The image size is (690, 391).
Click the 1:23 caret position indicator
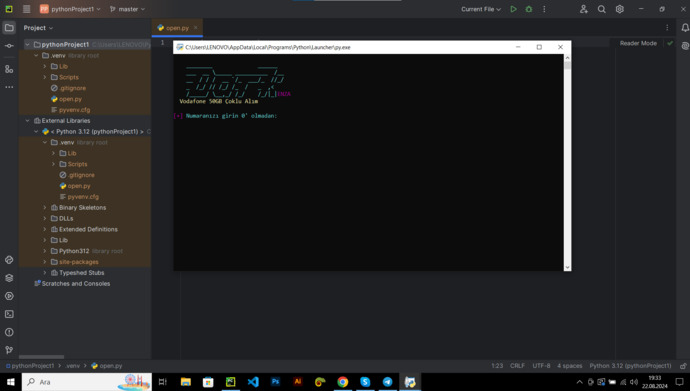[x=497, y=366]
